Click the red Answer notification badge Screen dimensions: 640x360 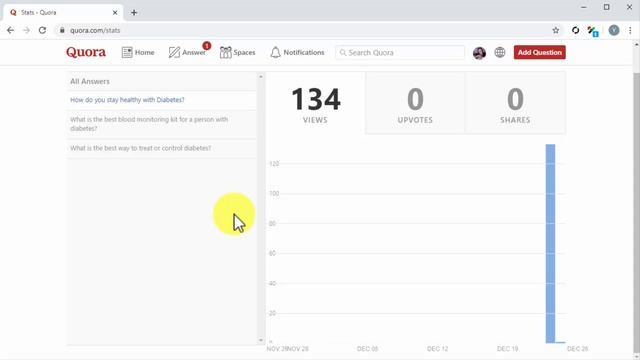207,46
